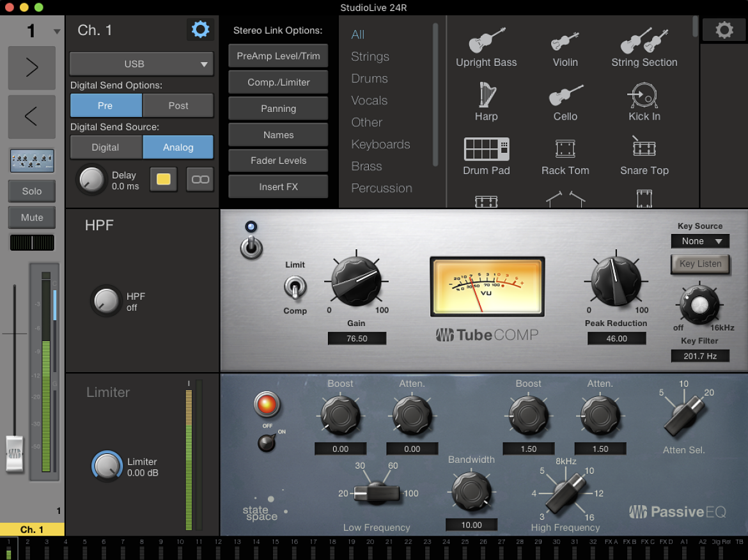Click the high Boost knob reading 1.50
Screen dimensions: 748x560
click(529, 415)
